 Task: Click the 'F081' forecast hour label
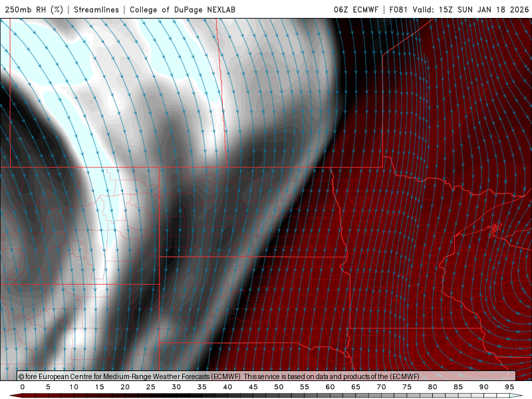coord(398,9)
